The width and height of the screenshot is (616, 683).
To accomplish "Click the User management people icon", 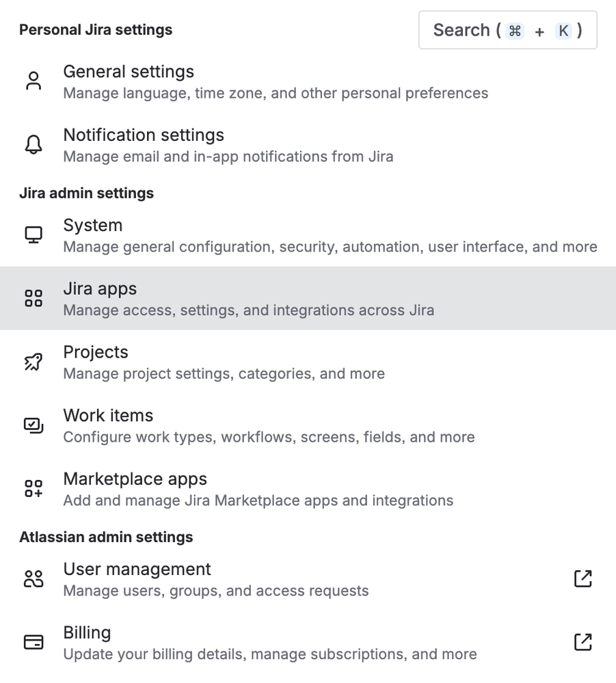I will coord(33,578).
